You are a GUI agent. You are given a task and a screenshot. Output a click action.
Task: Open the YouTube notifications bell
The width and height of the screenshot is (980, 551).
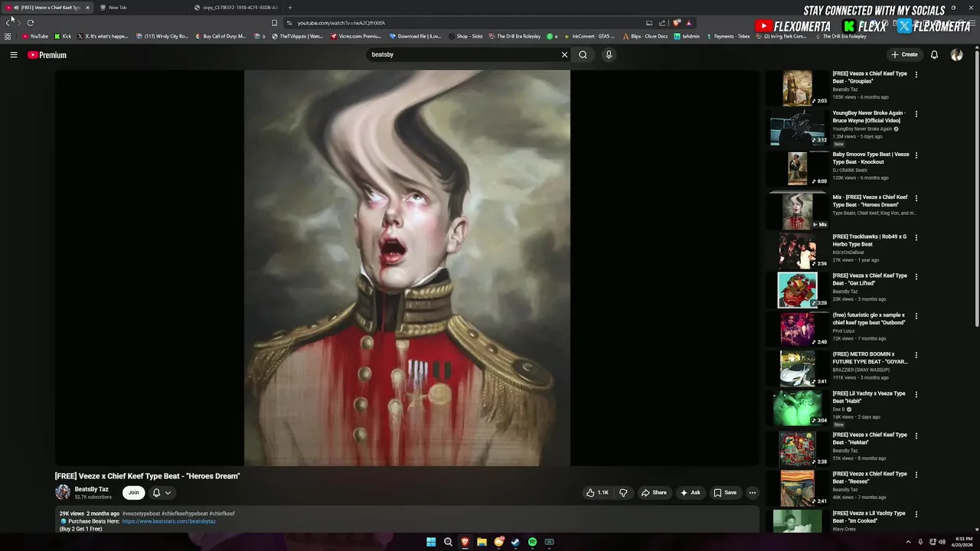pyautogui.click(x=934, y=55)
